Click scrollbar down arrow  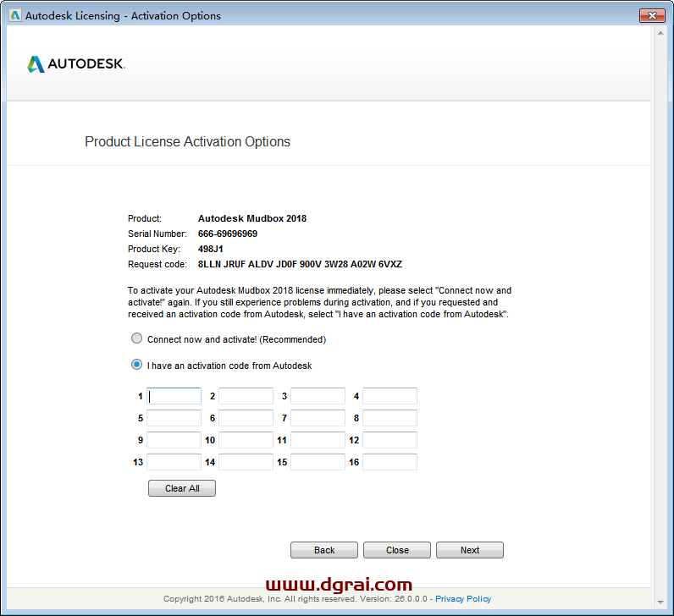point(660,602)
